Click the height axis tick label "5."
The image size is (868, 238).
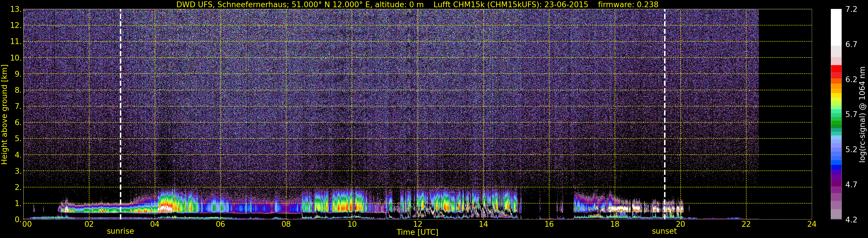(18, 139)
